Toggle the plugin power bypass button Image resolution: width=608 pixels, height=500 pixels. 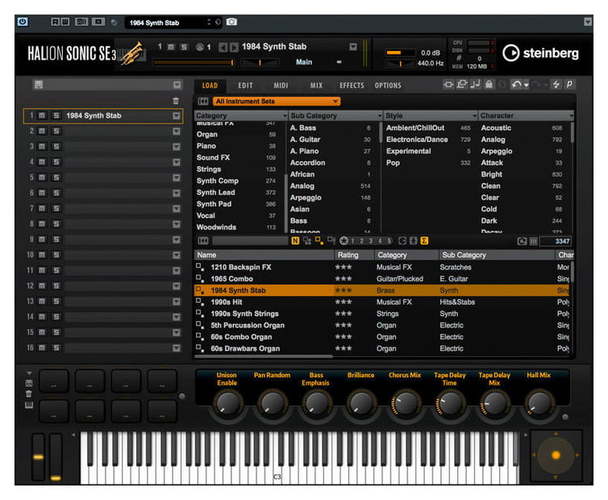(x=22, y=22)
